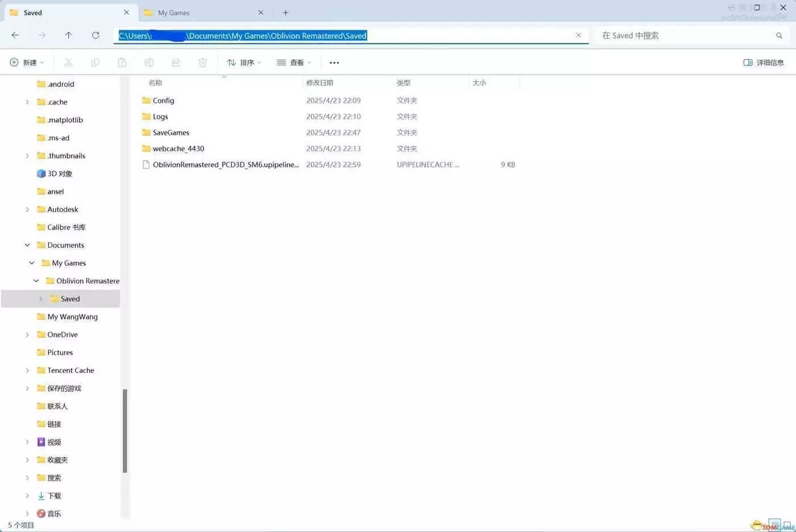Expand the OneDrive folder chevron
This screenshot has height=532, width=796.
27,335
